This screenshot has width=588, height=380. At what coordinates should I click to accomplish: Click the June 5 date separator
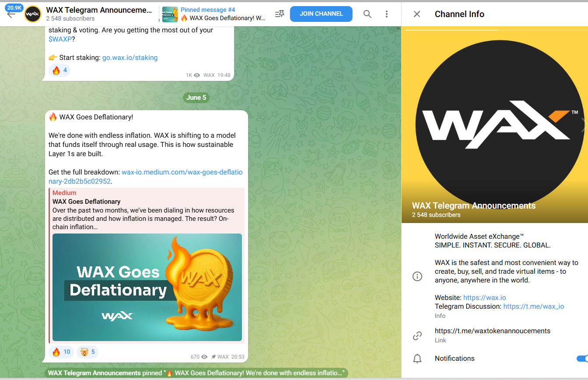point(196,98)
